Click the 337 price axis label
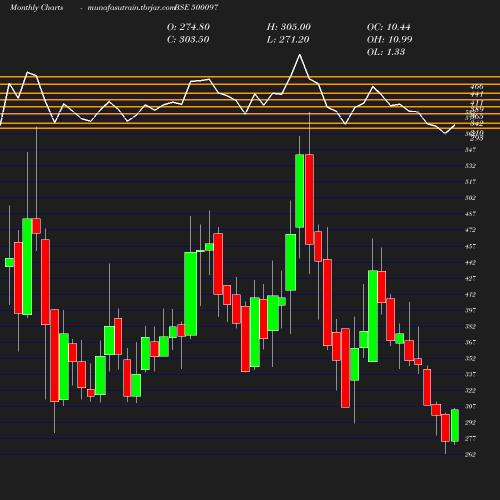The height and width of the screenshot is (500, 500). [x=470, y=374]
